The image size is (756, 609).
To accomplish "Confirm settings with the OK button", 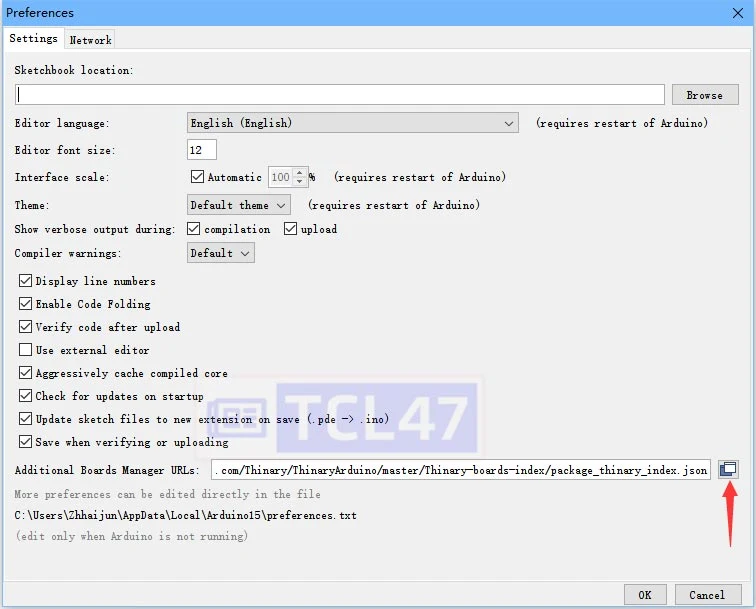I will [645, 595].
